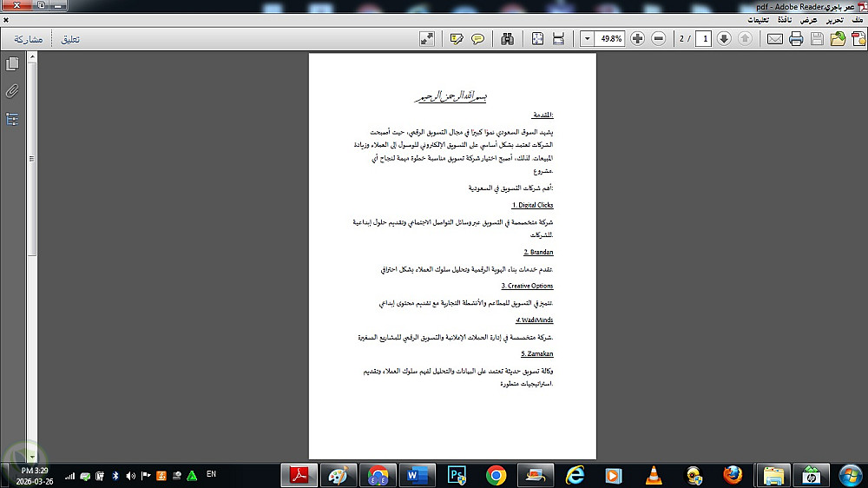
Task: Switch the EN input language indicator
Action: (211, 474)
